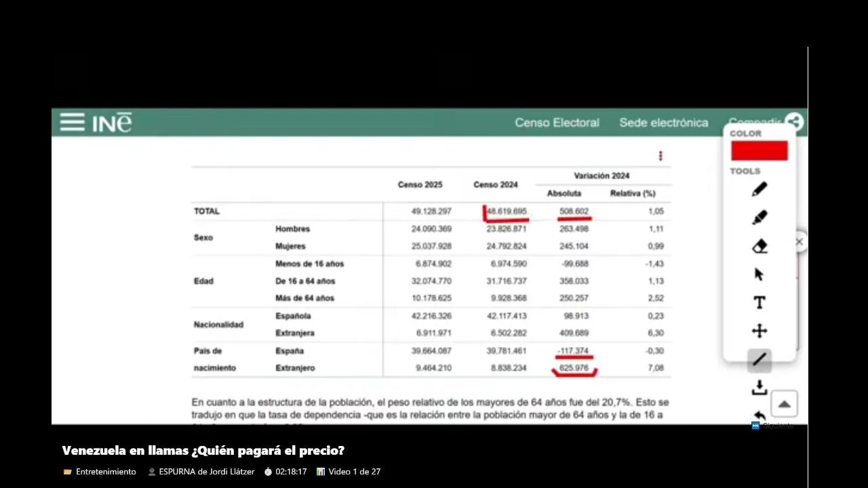Click the undo arrow icon
Screen dimensions: 868x488
759,415
